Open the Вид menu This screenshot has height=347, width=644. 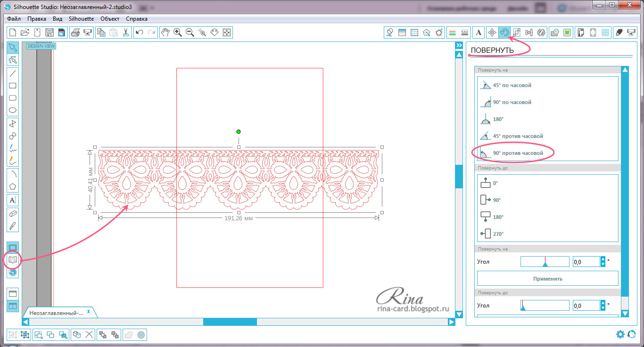click(58, 19)
